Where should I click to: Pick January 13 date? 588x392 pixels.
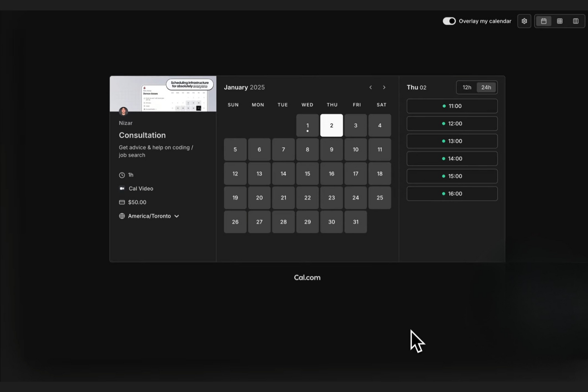pyautogui.click(x=259, y=174)
